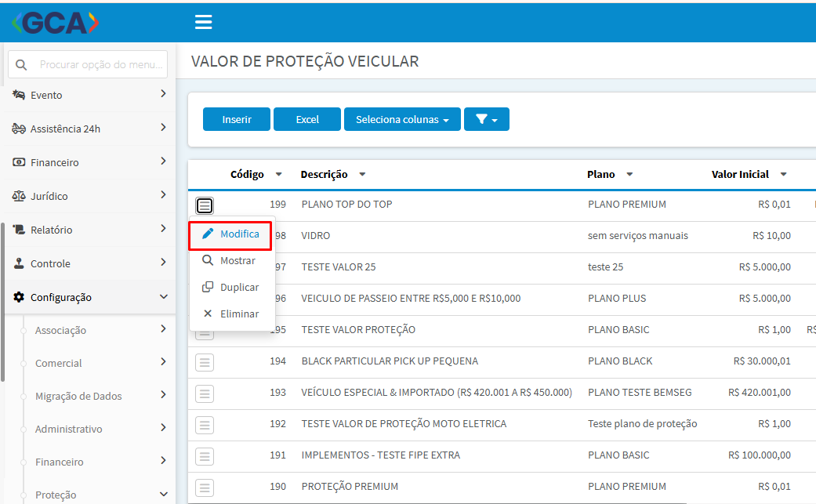Screen dimensions: 816x504
Task: Click the Evento car crash icon
Action: [x=19, y=95]
